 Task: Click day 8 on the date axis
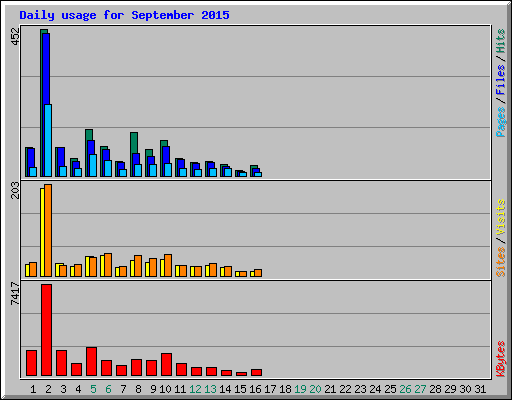click(x=138, y=389)
